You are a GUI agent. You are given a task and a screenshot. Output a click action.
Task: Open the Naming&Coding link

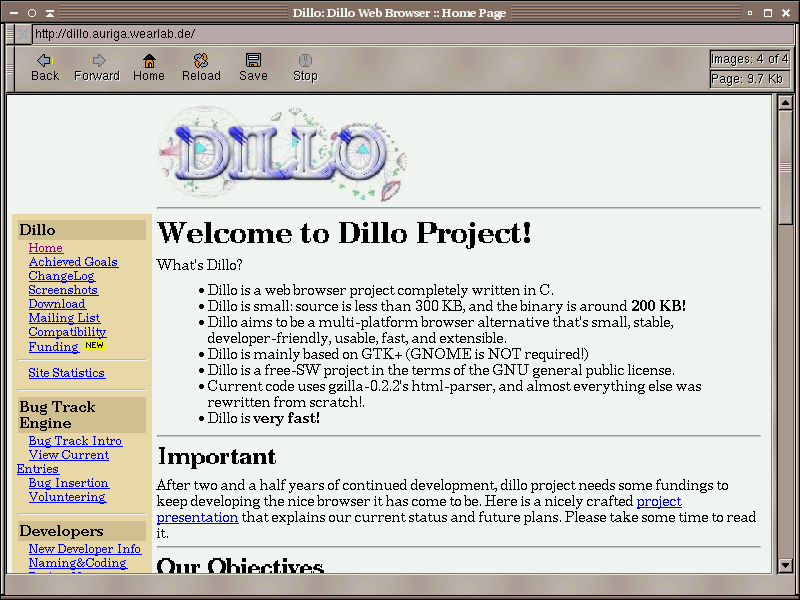coord(77,563)
